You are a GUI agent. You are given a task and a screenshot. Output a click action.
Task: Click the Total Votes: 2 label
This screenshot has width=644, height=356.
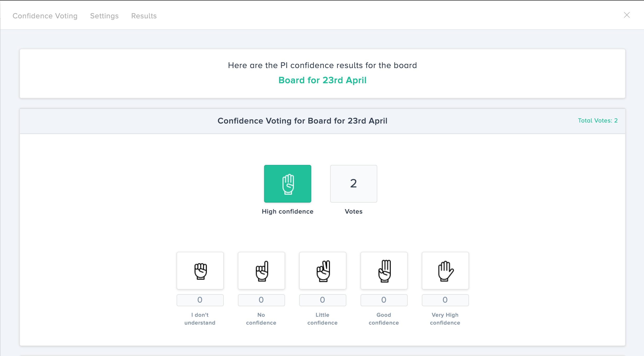(598, 121)
